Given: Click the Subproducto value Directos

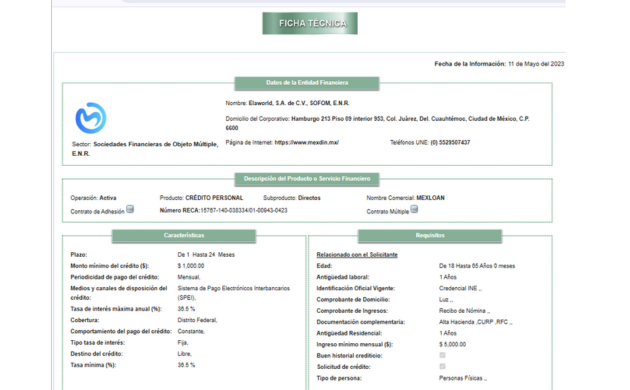Looking at the screenshot, I should pyautogui.click(x=309, y=198).
